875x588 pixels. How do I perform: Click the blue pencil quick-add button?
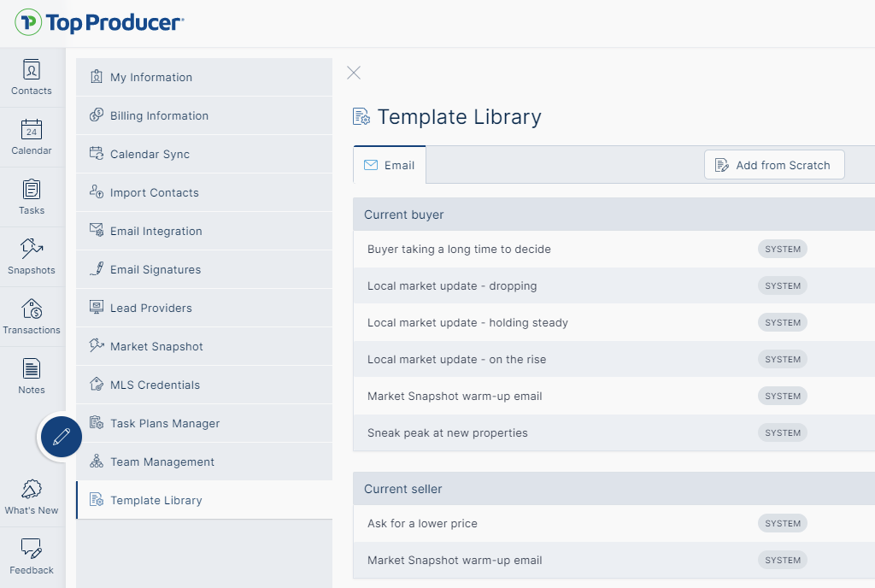point(61,437)
